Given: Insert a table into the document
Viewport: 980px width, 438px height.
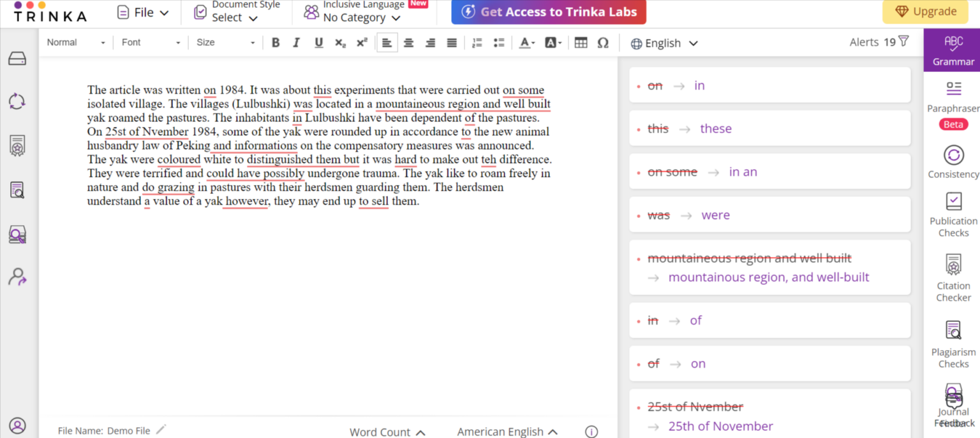Looking at the screenshot, I should (x=581, y=43).
